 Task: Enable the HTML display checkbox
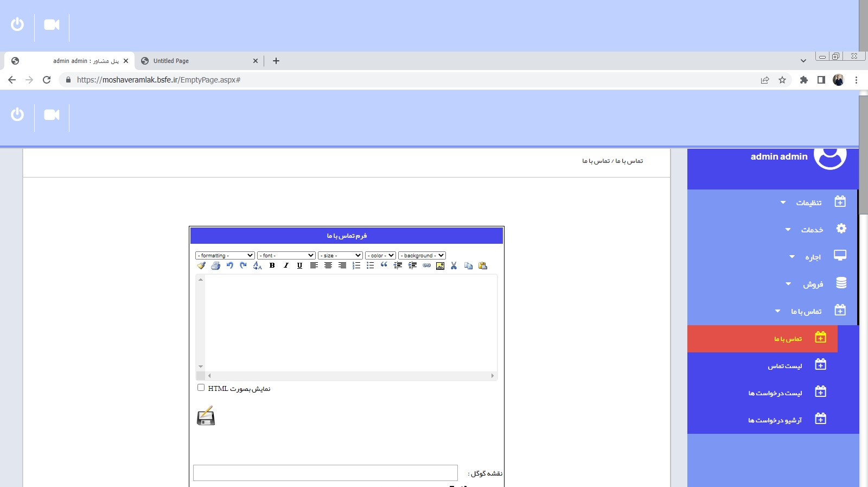tap(201, 388)
